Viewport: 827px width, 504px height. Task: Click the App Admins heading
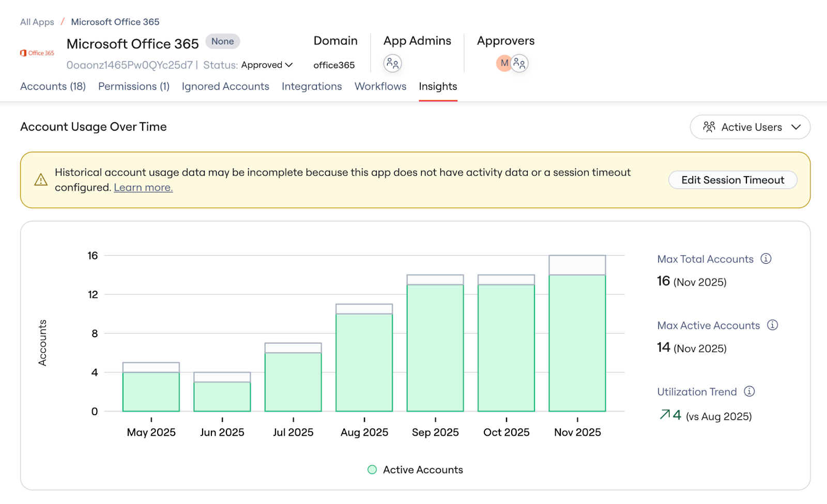[417, 41]
